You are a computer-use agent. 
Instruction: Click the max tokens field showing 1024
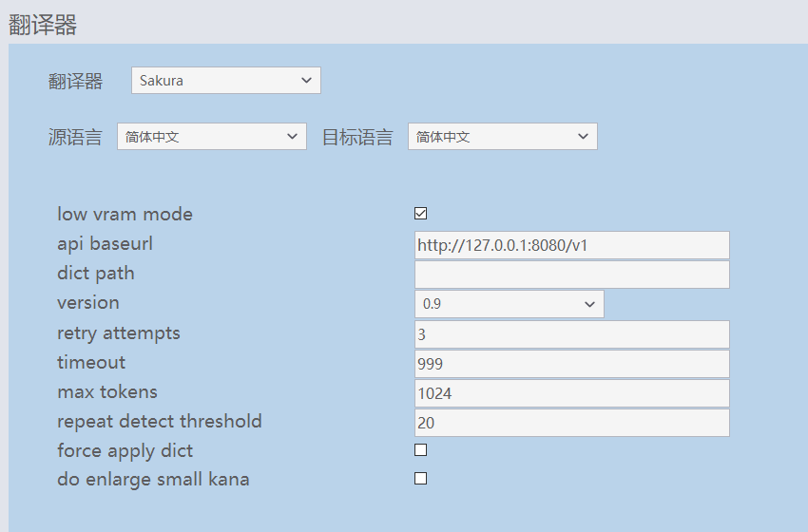[572, 393]
